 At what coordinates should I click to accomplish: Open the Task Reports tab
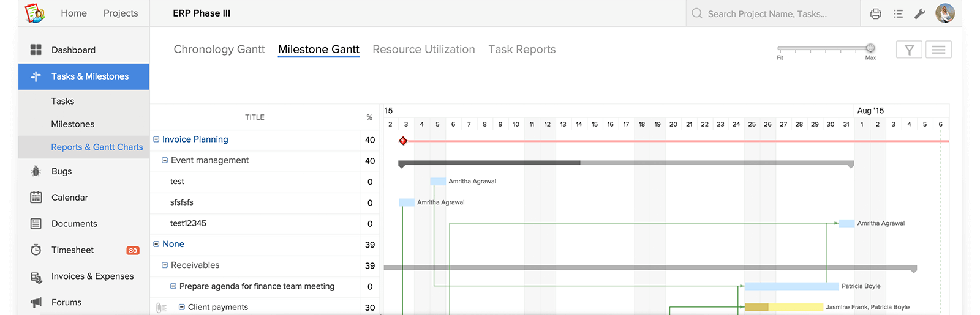(x=522, y=49)
